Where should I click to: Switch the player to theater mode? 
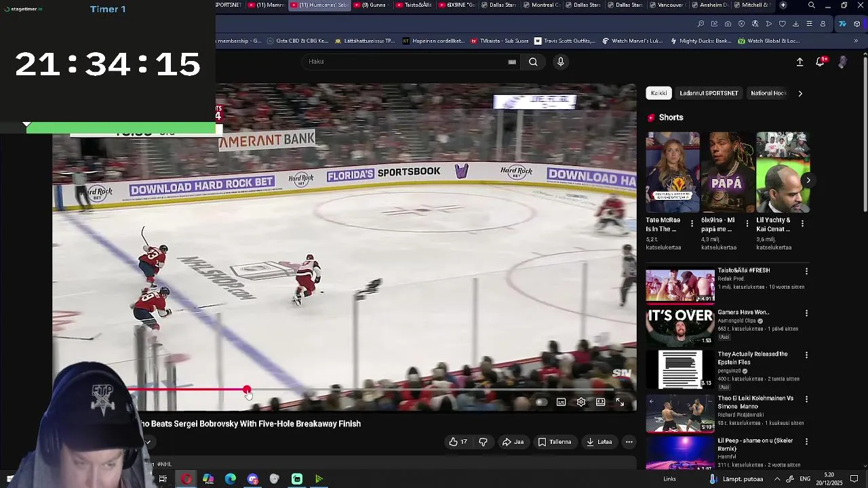tap(600, 402)
